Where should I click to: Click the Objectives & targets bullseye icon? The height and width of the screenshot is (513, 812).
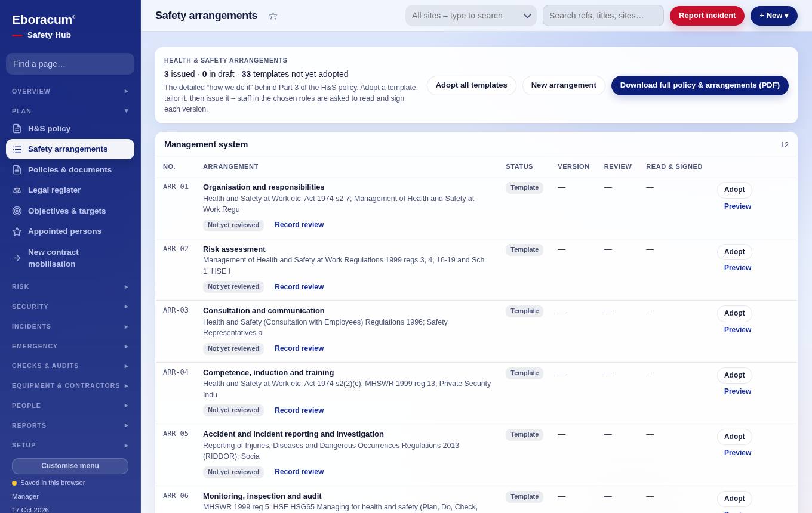17,211
